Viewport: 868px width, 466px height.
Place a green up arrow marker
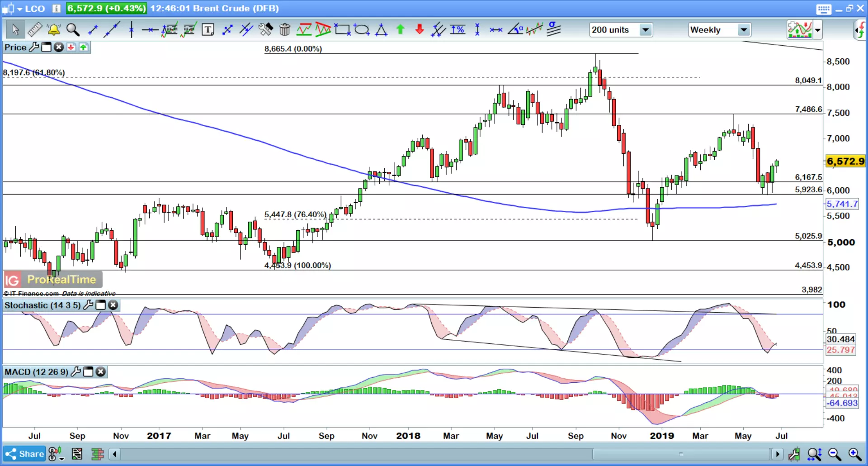400,30
